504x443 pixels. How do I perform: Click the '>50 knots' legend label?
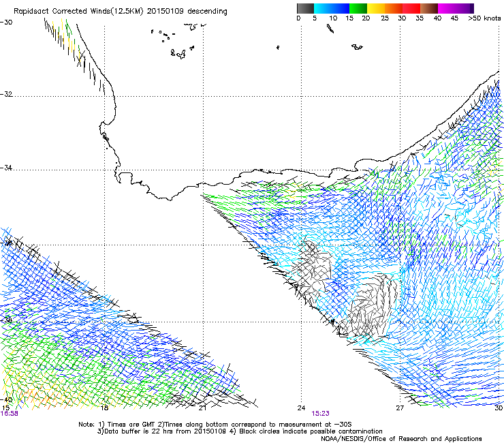pyautogui.click(x=484, y=18)
